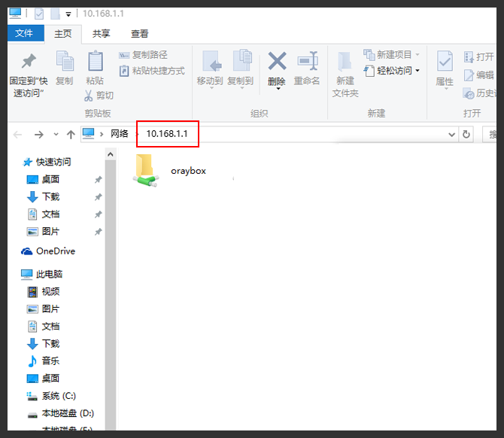Select 音乐 under This PC
The image size is (504, 438).
(43, 360)
